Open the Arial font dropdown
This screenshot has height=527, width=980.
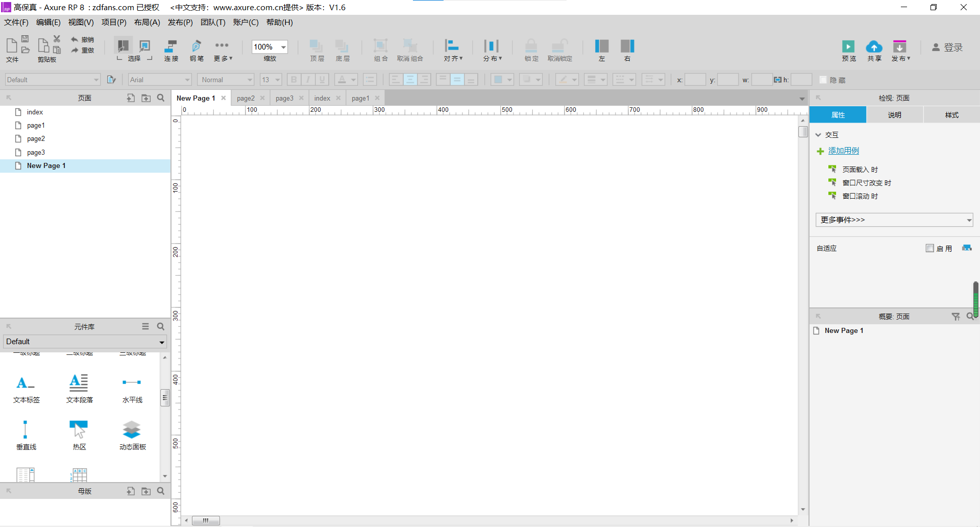(160, 80)
